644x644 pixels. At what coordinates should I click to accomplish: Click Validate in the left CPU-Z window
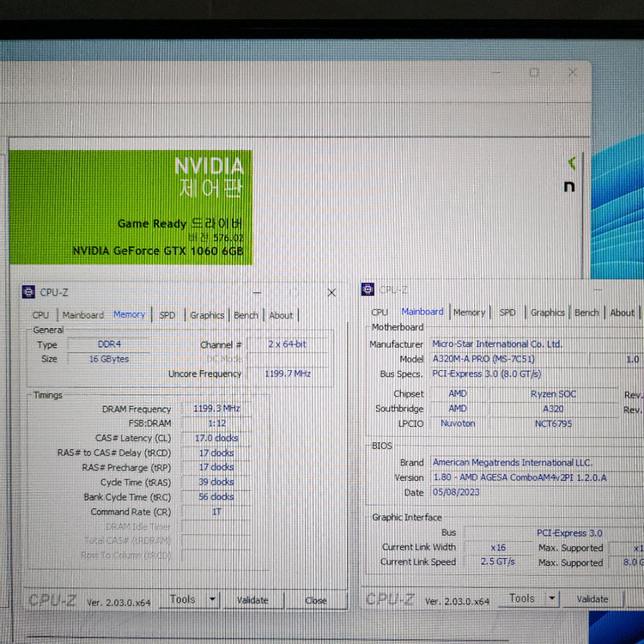[x=252, y=600]
